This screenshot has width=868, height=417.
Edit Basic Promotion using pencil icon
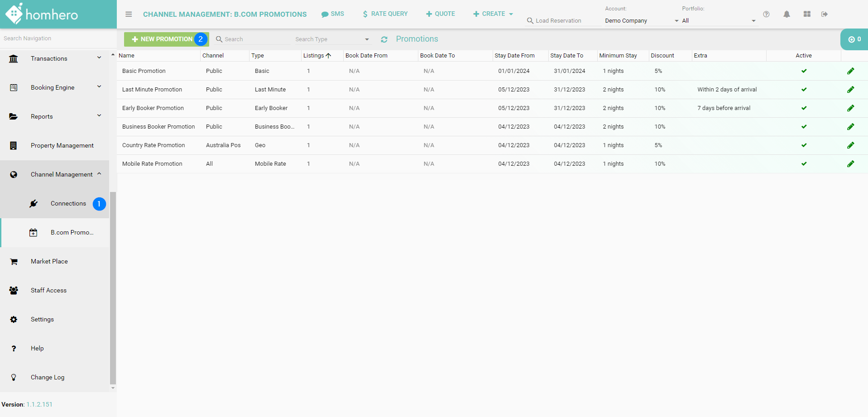tap(850, 71)
